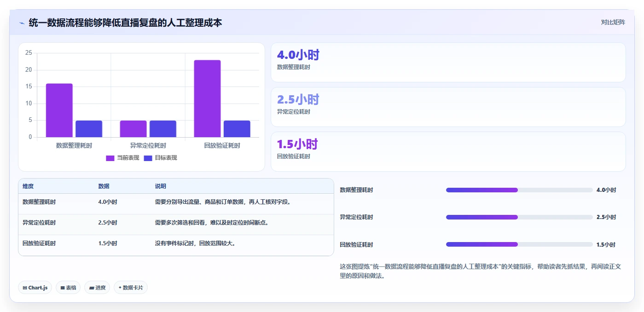This screenshot has height=312, width=644.
Task: Toggle the 目标表现 legend swatch
Action: click(148, 158)
